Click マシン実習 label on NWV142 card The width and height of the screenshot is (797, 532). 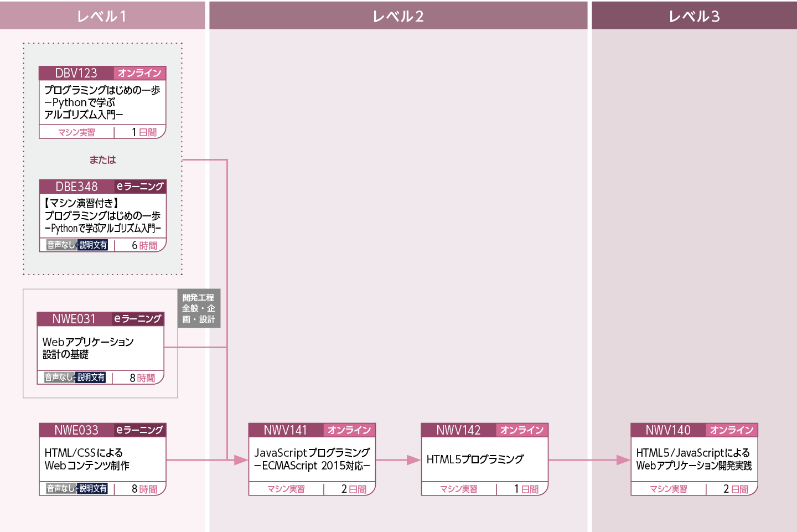click(459, 489)
